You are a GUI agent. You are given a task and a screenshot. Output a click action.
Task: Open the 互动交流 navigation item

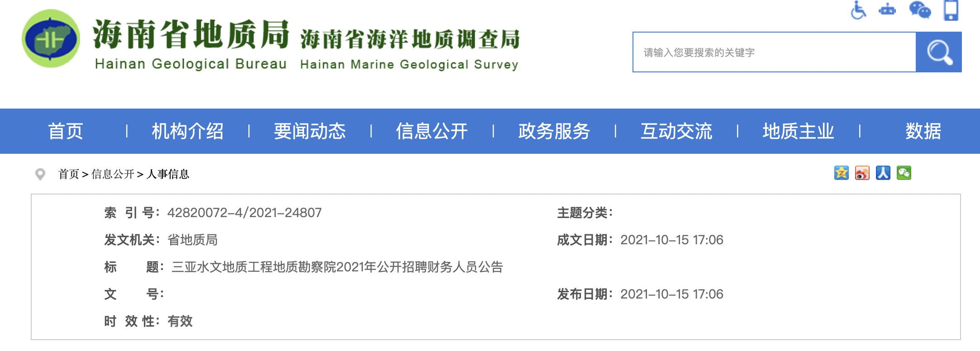(676, 132)
